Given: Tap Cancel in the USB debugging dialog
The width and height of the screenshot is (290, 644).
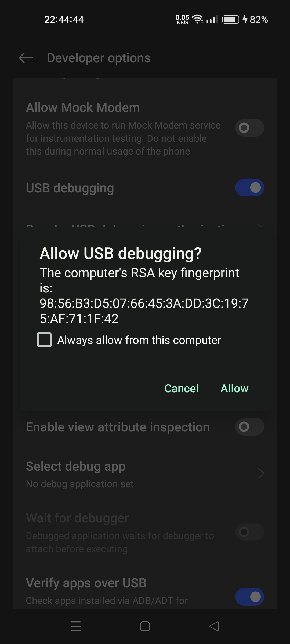Looking at the screenshot, I should 182,388.
